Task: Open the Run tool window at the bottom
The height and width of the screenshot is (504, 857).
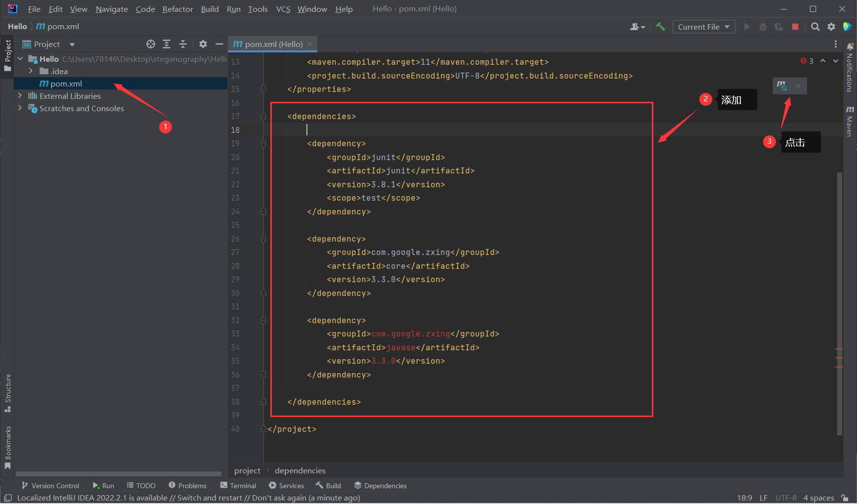Action: click(x=103, y=486)
